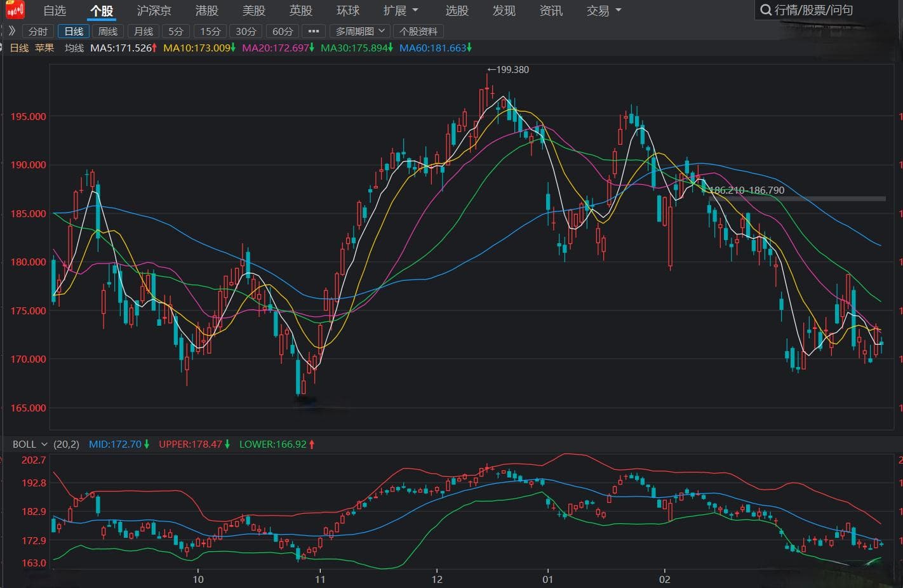
Task: Open the 选股 stock picker tab
Action: (457, 11)
